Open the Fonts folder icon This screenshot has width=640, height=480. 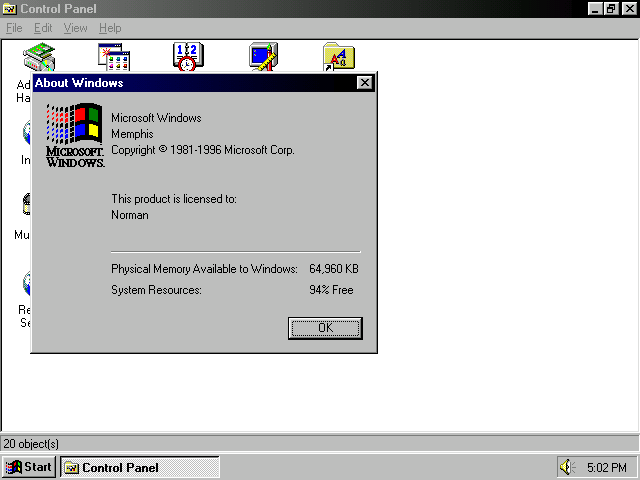[x=338, y=57]
